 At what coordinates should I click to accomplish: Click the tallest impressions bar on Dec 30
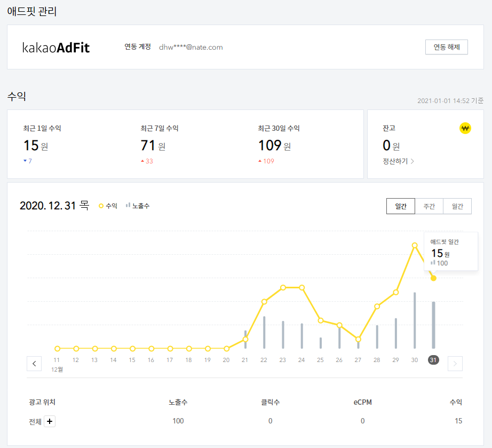coord(415,320)
